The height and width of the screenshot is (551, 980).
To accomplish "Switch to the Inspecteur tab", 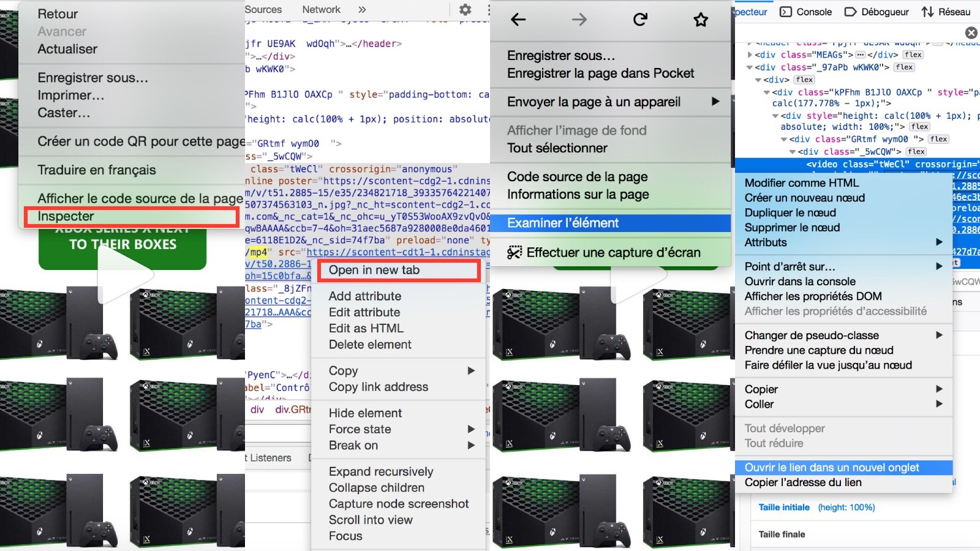I will pos(750,11).
